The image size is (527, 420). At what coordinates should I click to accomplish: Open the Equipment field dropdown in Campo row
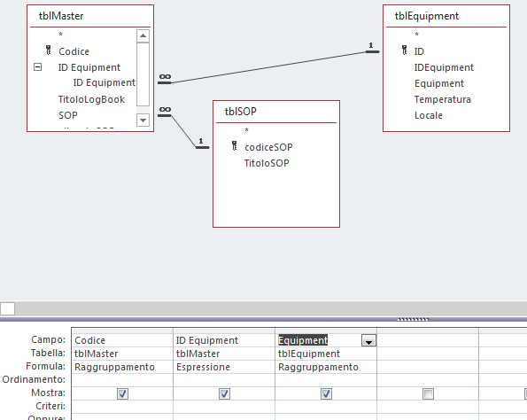pyautogui.click(x=368, y=340)
